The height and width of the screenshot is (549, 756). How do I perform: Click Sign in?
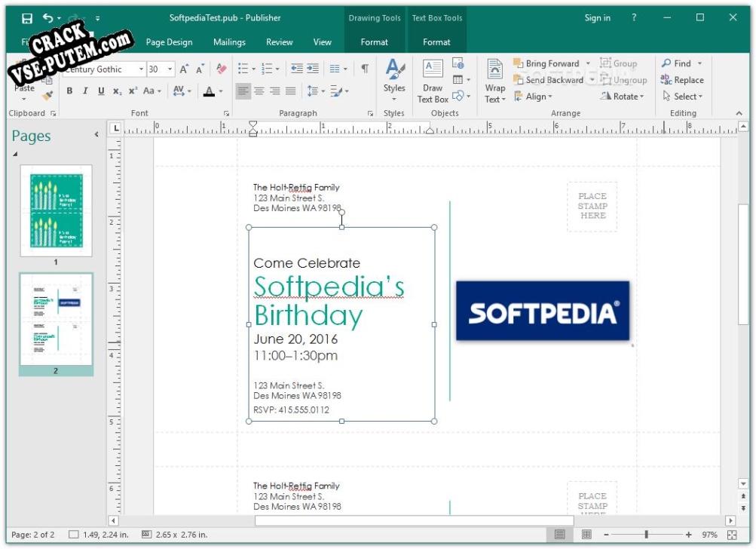(598, 18)
